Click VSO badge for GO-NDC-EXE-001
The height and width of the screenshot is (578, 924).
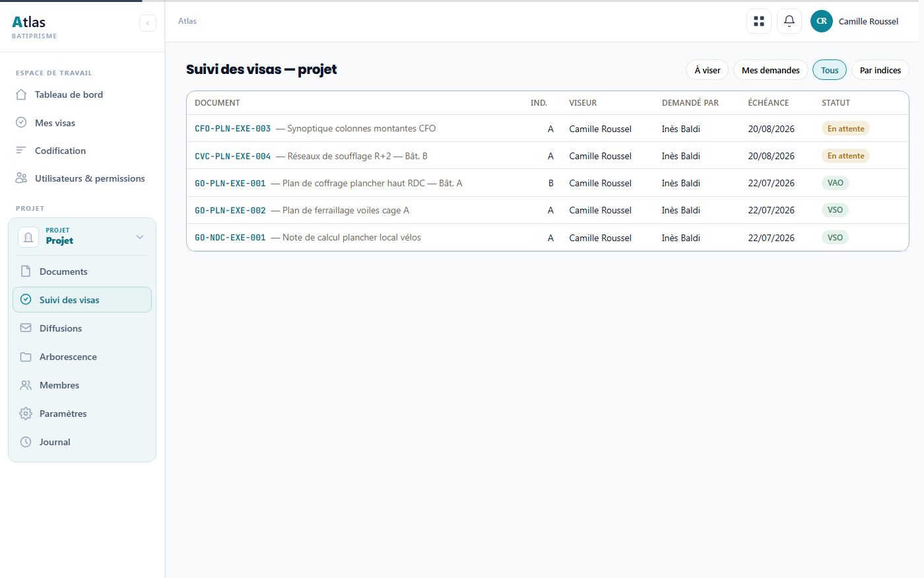835,238
